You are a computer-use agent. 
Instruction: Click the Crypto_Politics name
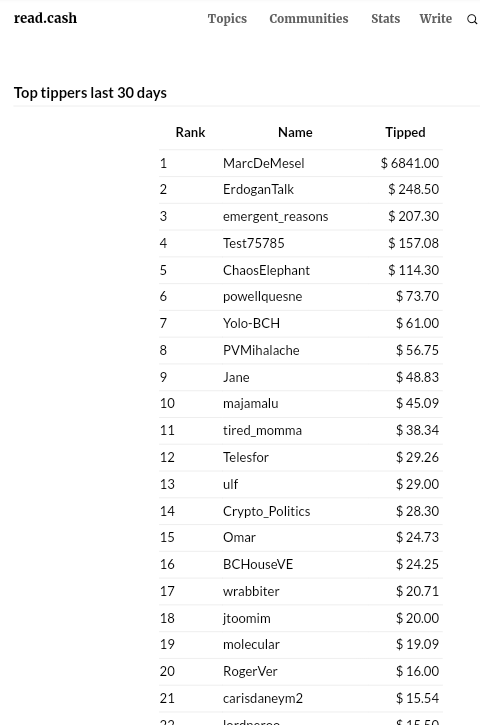click(x=266, y=511)
